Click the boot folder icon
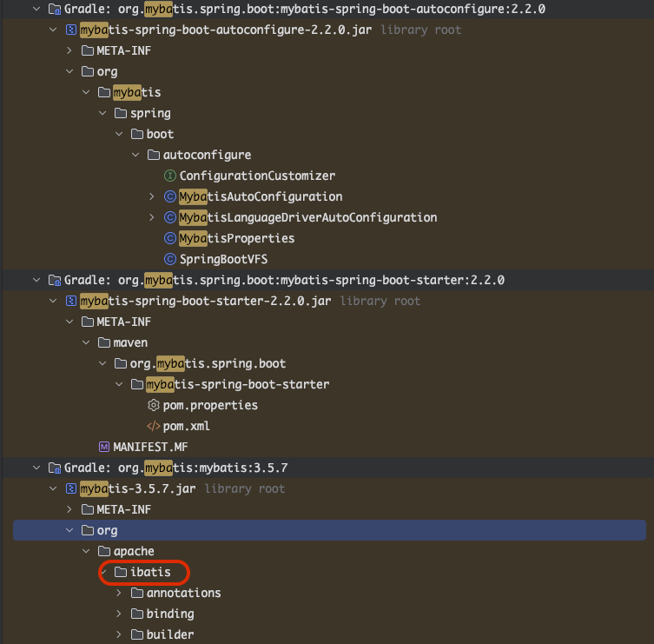 [x=137, y=134]
